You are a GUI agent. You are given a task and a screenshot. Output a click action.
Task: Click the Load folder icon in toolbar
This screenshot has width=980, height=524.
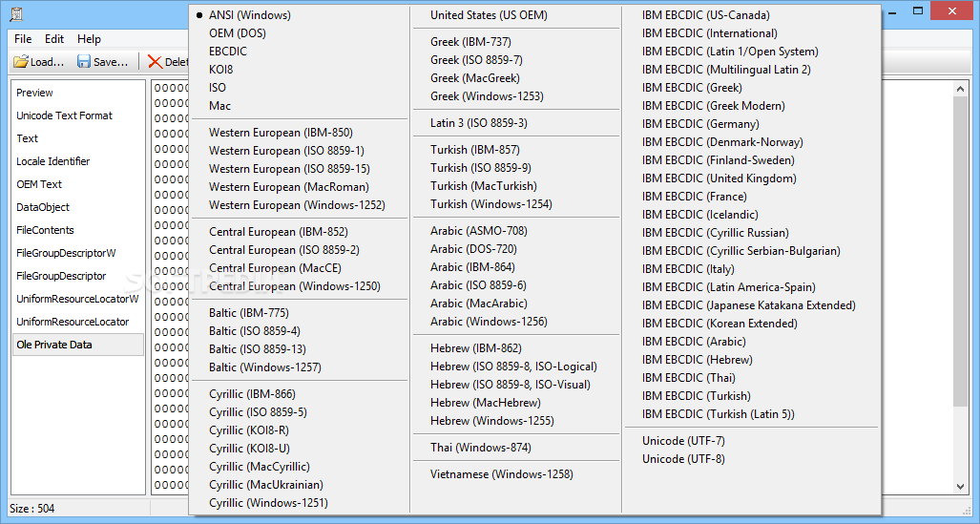(21, 62)
